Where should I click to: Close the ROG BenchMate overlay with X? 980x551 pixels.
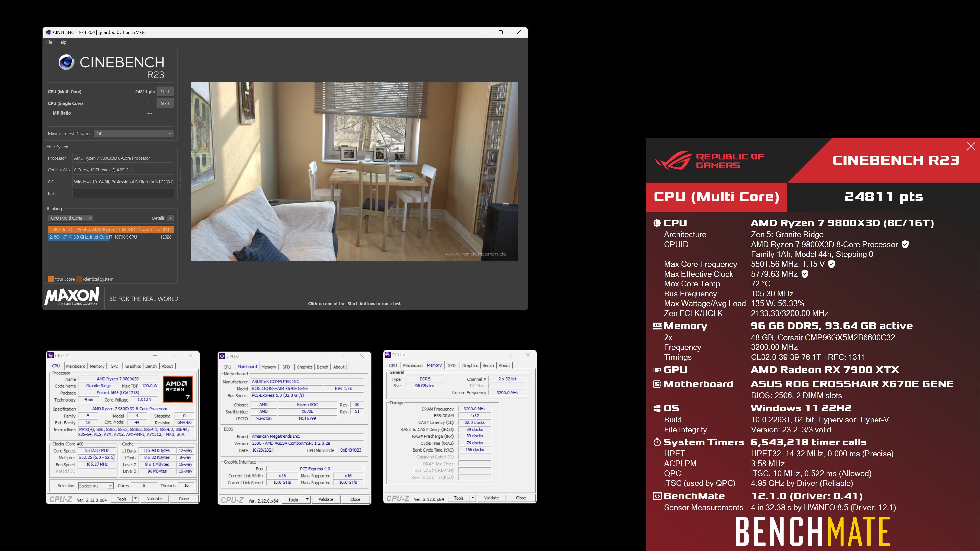971,146
